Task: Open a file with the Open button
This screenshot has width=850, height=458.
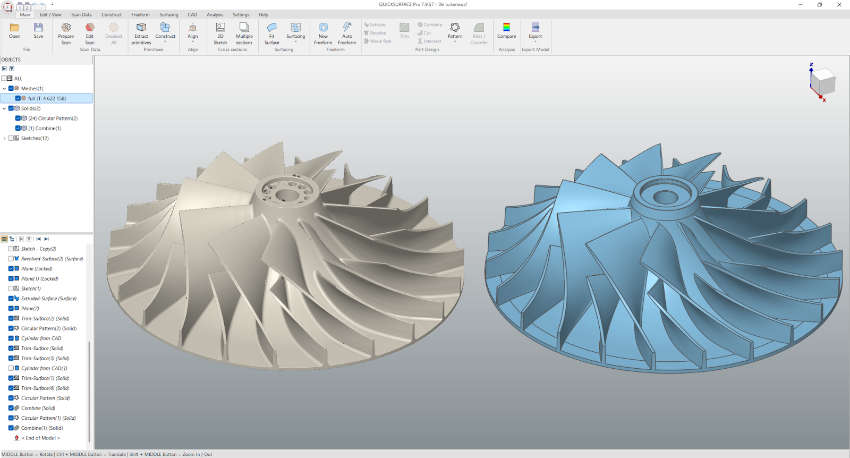Action: (15, 31)
